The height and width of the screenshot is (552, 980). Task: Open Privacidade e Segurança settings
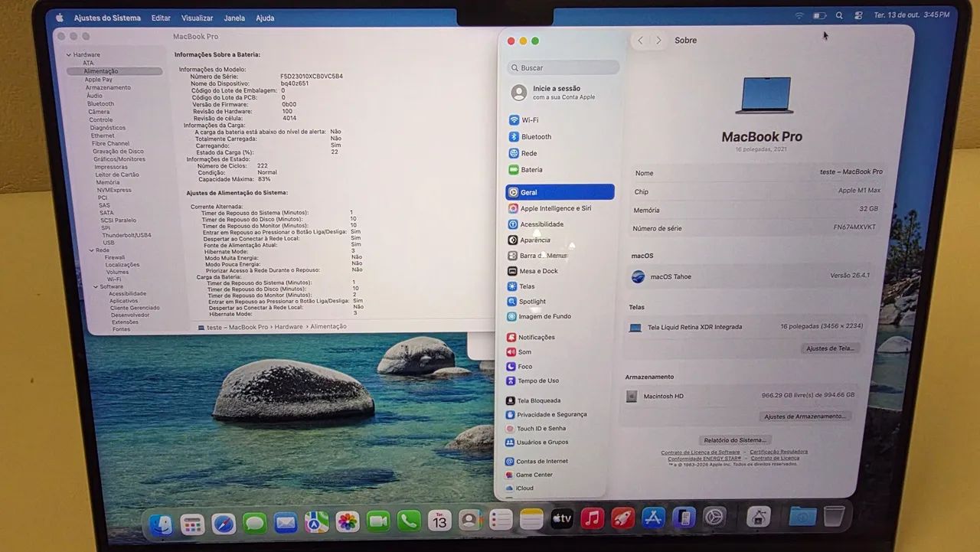[x=546, y=414]
